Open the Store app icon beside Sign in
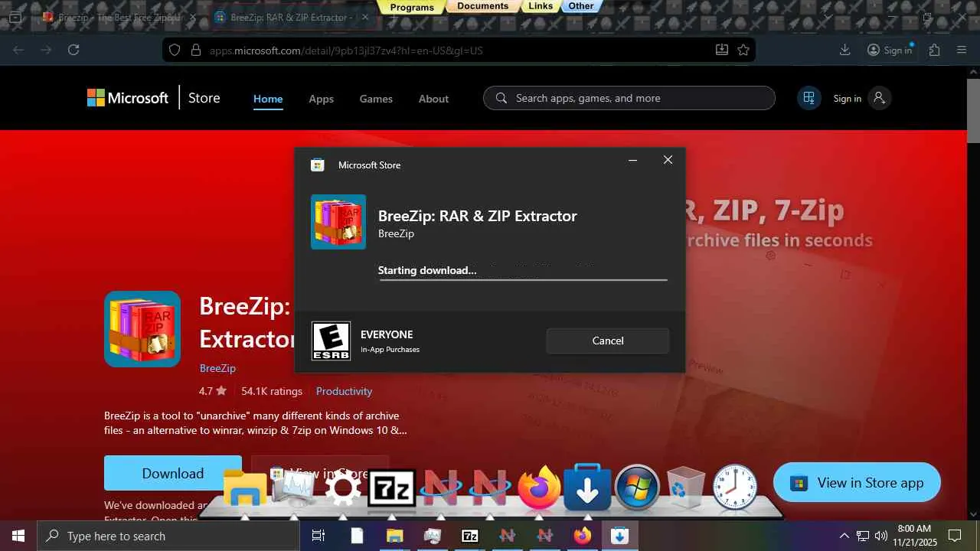The width and height of the screenshot is (980, 551). [808, 98]
